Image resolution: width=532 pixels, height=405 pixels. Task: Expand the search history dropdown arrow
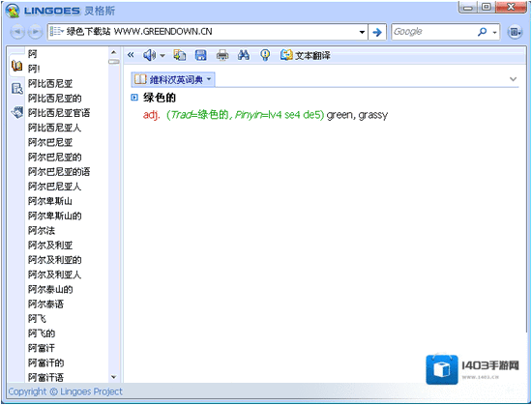(x=362, y=32)
